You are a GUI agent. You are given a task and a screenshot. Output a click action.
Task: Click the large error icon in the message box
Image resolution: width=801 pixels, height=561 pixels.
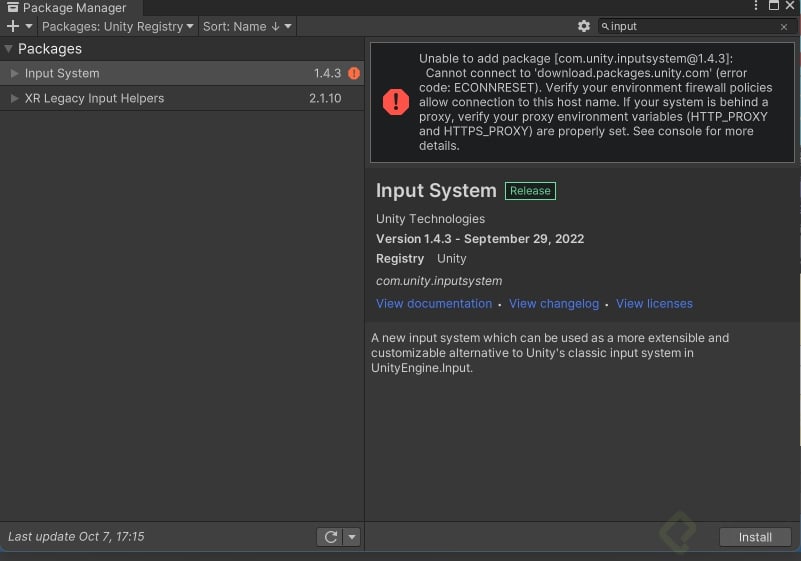point(396,101)
